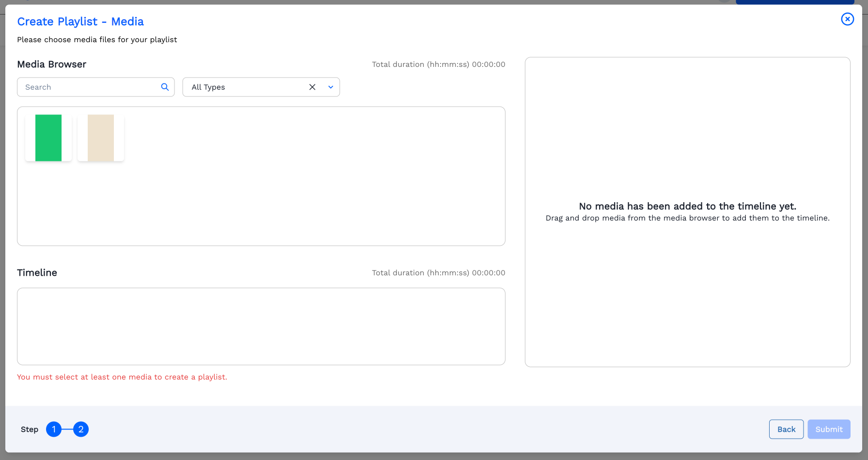Image resolution: width=868 pixels, height=460 pixels.
Task: Submit the playlist
Action: click(829, 429)
